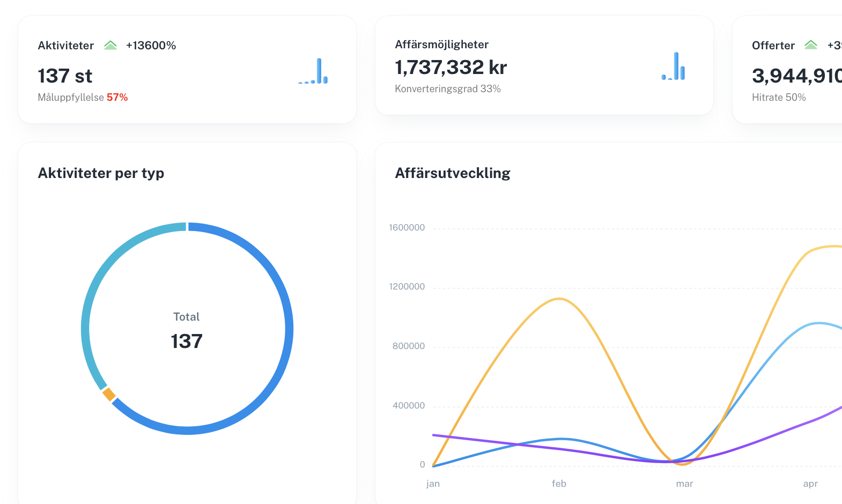Screen dimensions: 842x504
Task: Click the Affärsutveckling chart heading
Action: [453, 173]
